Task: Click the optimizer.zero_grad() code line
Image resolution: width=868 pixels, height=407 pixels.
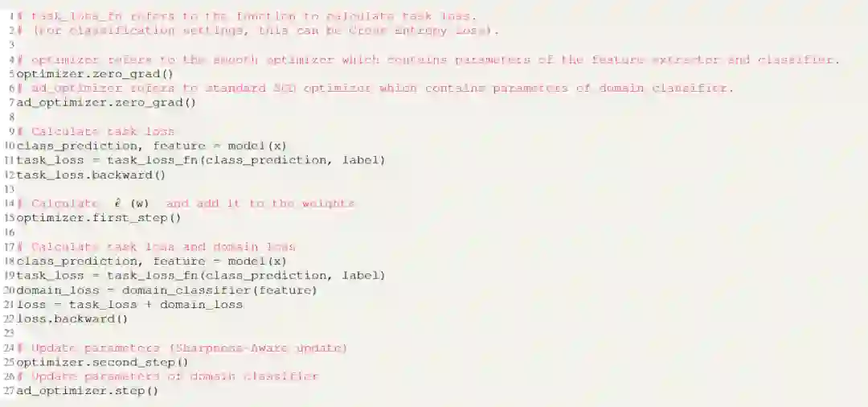Action: tap(95, 74)
